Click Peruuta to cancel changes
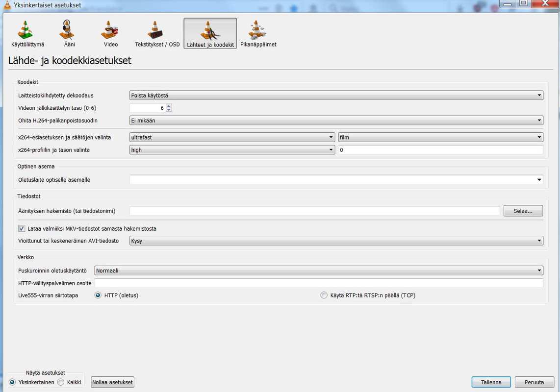 tap(535, 382)
